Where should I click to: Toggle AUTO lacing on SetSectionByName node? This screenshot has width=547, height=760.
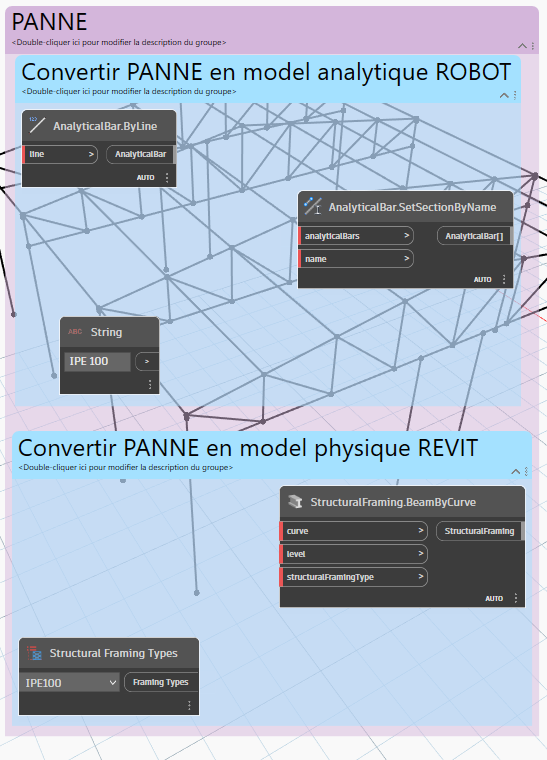coord(483,280)
